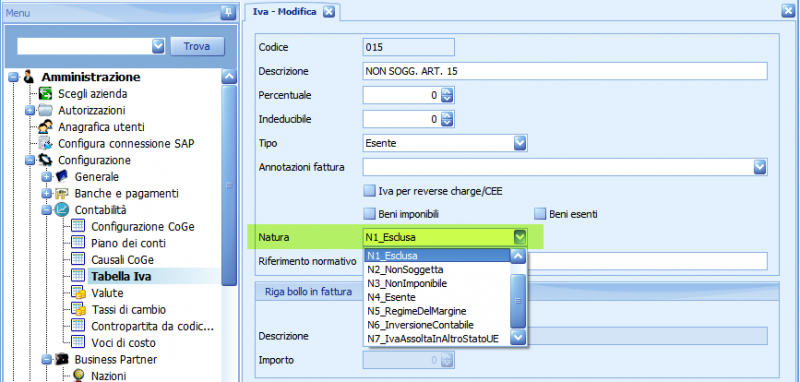This screenshot has height=382, width=800.
Task: Click the Valute coins icon
Action: pyautogui.click(x=78, y=293)
